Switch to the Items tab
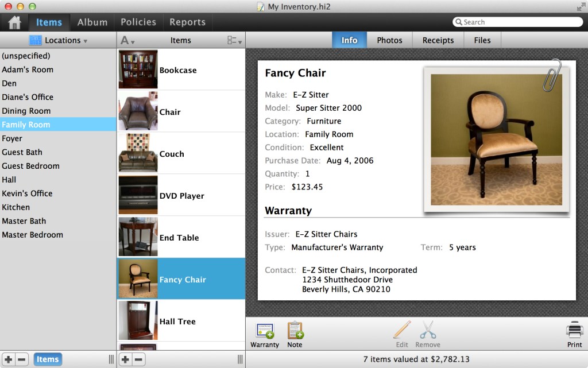 [49, 22]
